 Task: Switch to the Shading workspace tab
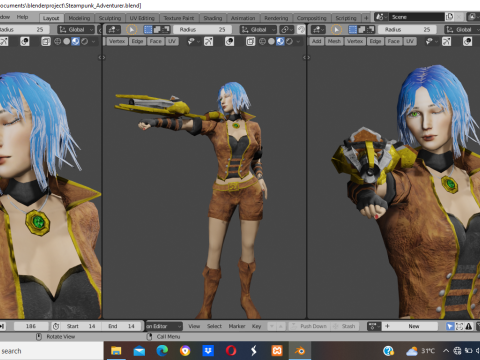(213, 18)
